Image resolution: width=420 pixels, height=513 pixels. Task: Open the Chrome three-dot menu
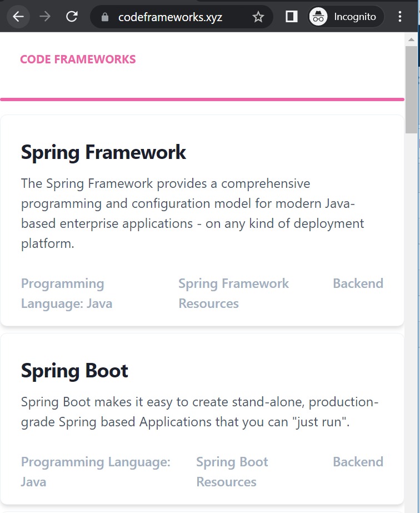pos(399,16)
